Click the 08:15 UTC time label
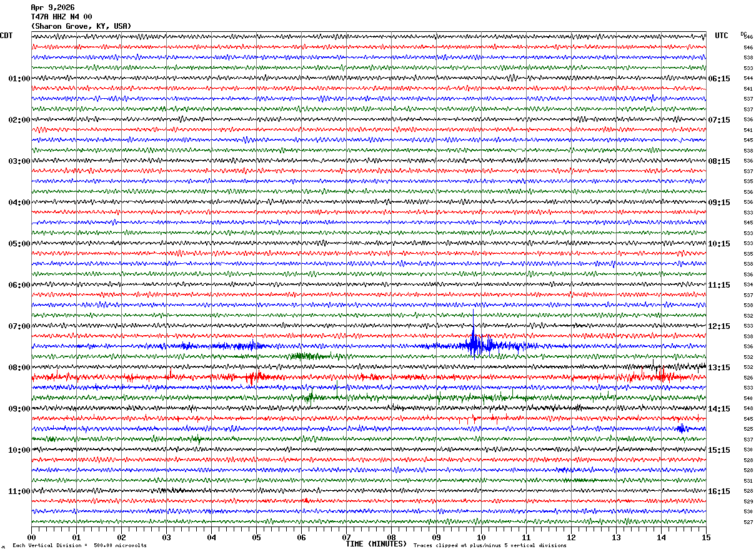This screenshot has height=554, width=756. [x=719, y=161]
